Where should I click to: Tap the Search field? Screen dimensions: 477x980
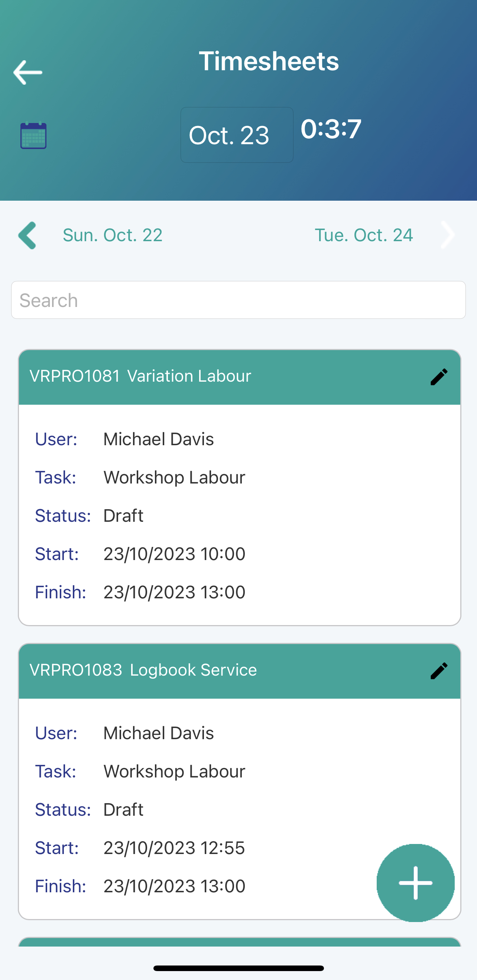(x=238, y=300)
